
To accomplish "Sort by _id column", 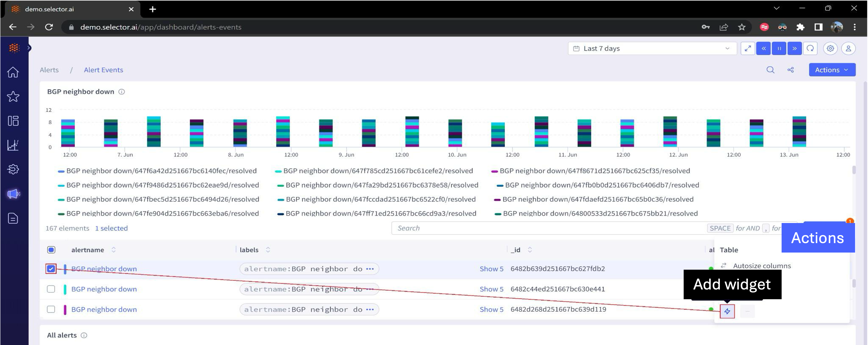I will tap(530, 250).
